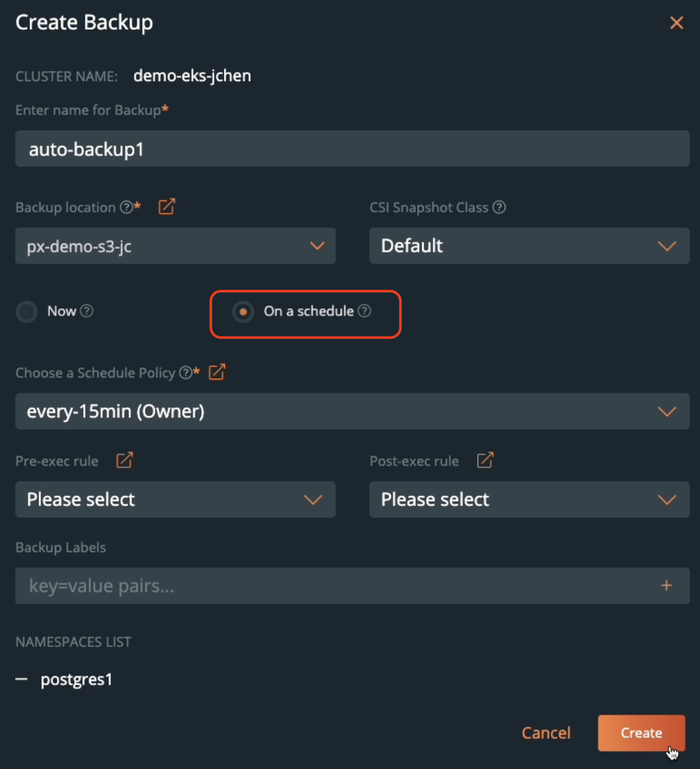Add backup label with plus icon

point(667,585)
